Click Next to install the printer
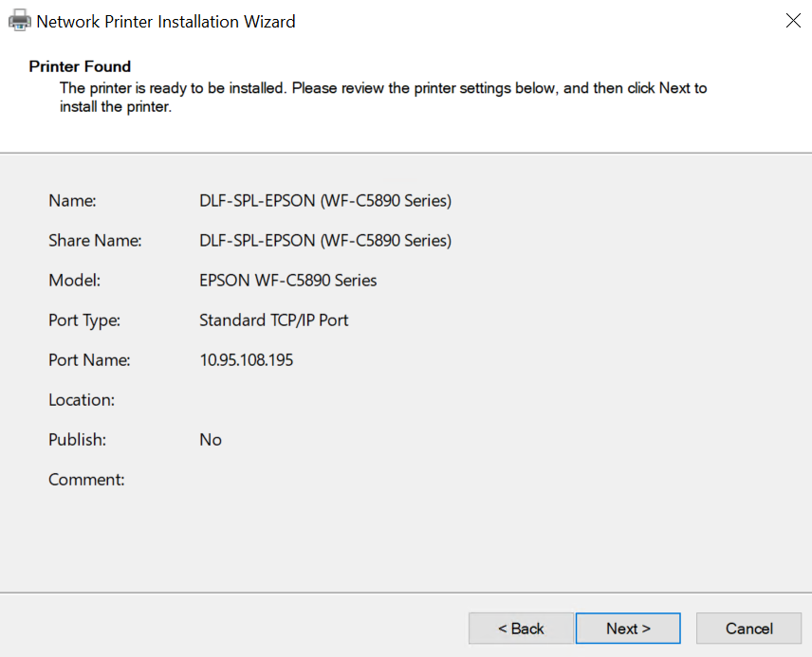The width and height of the screenshot is (812, 657). click(628, 629)
